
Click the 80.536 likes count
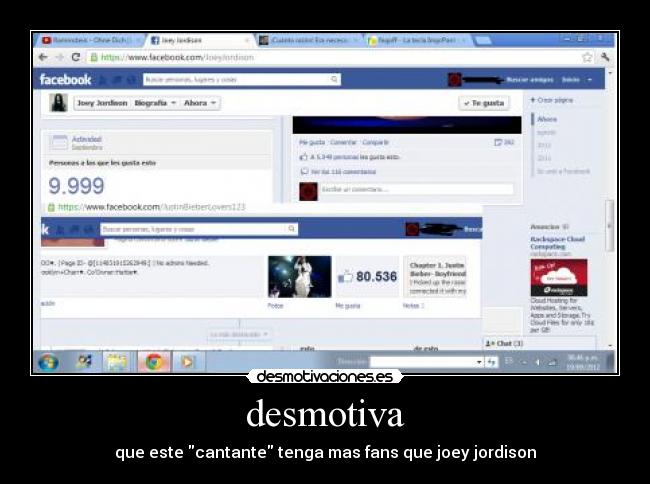click(x=376, y=277)
